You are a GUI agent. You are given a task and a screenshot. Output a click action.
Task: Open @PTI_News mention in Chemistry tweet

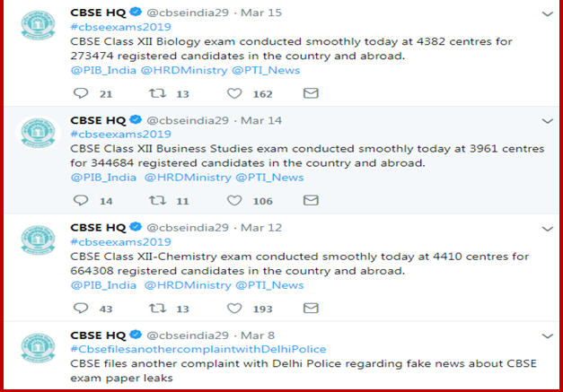(269, 285)
